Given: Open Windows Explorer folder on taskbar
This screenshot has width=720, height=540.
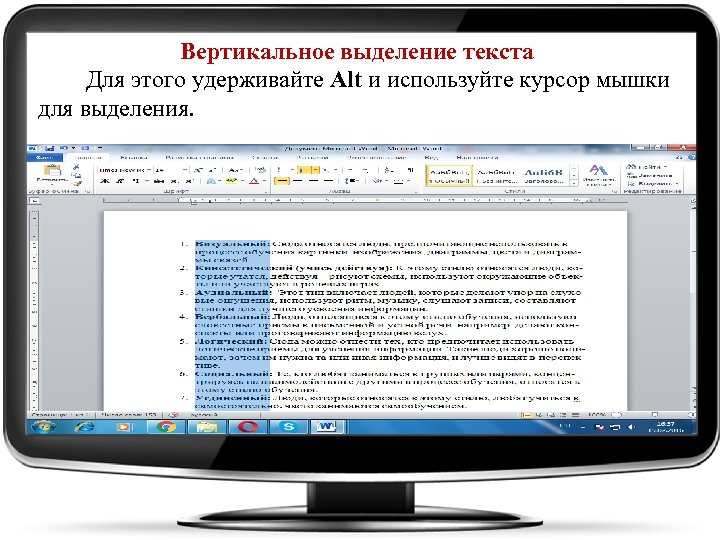Looking at the screenshot, I should [x=207, y=427].
